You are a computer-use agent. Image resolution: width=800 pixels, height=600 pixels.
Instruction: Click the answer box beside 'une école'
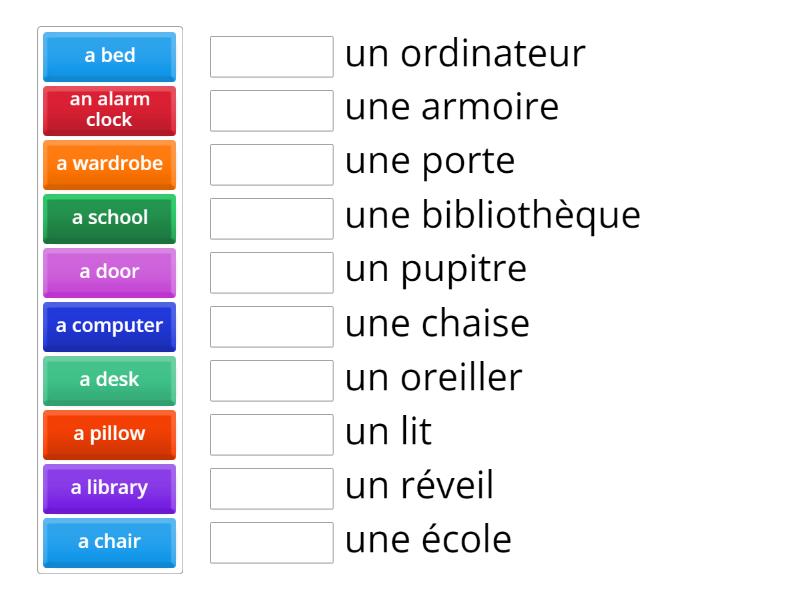tap(271, 543)
